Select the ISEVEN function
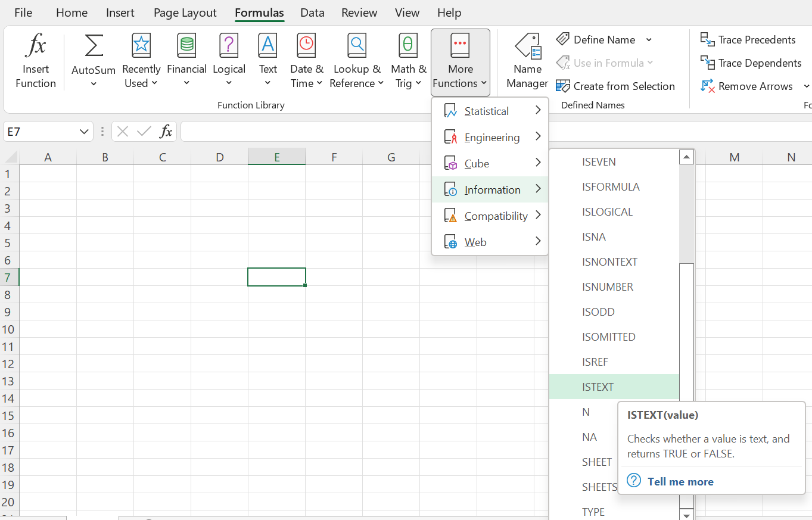The image size is (812, 520). point(614,162)
